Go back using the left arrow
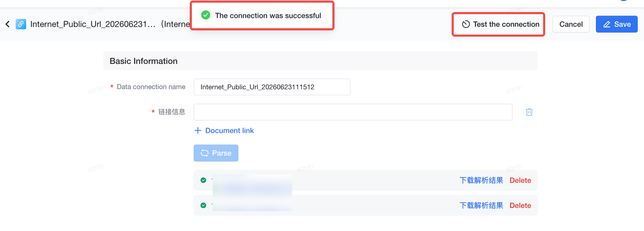Screen dimensions: 644x231 (x=8, y=24)
